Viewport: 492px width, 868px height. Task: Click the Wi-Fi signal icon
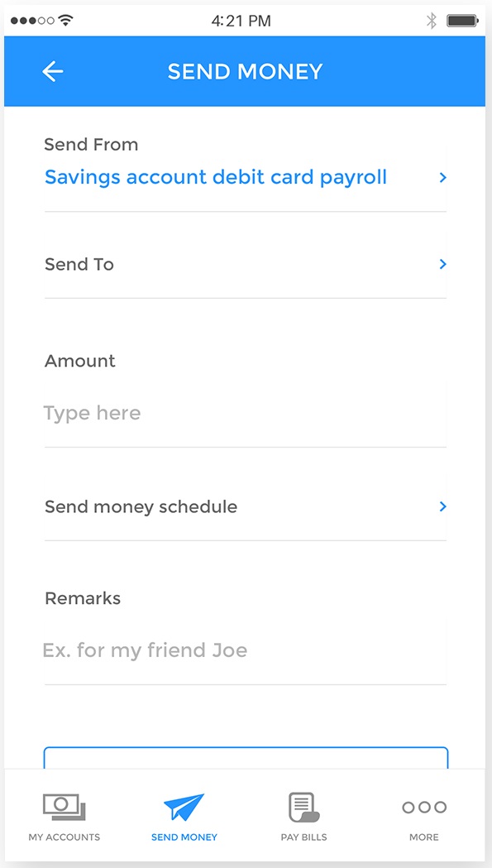(x=66, y=21)
